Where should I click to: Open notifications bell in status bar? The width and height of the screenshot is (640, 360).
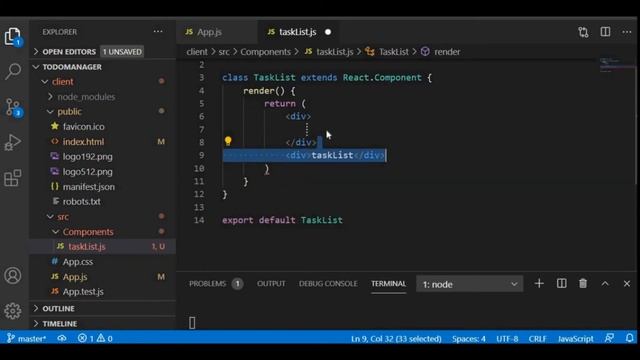tap(629, 338)
